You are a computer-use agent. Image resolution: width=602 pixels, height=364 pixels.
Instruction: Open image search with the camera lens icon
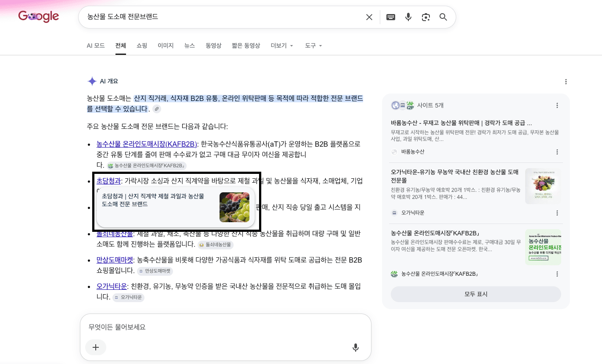click(x=425, y=17)
